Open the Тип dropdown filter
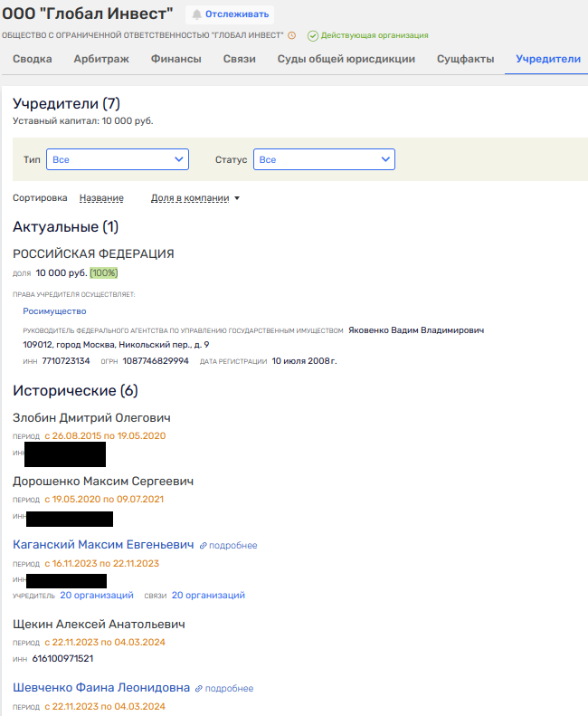The image size is (588, 716). coord(118,159)
